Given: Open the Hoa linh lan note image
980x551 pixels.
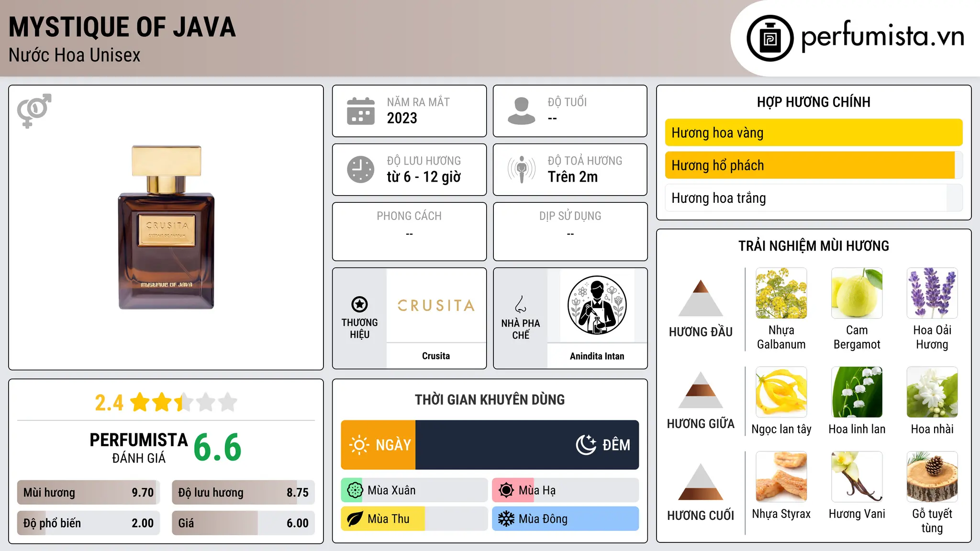Looking at the screenshot, I should pos(857,392).
